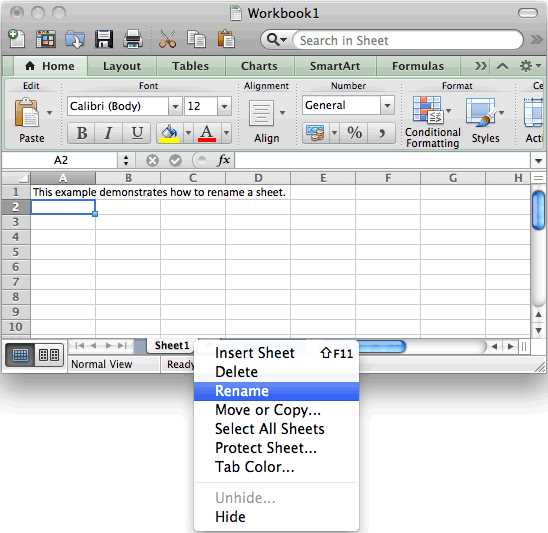Choose Protect Sheet in context menu
Image resolution: width=548 pixels, height=533 pixels.
coord(276,448)
